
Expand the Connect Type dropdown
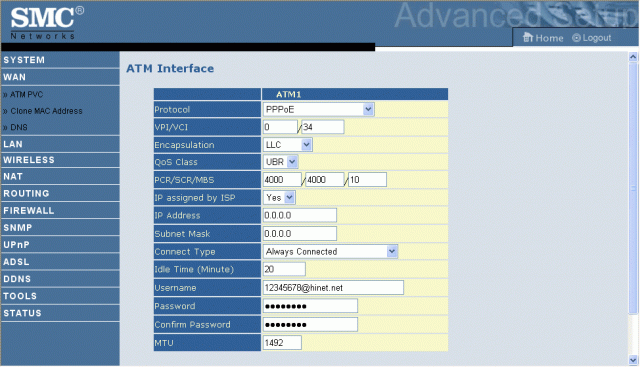pos(330,251)
